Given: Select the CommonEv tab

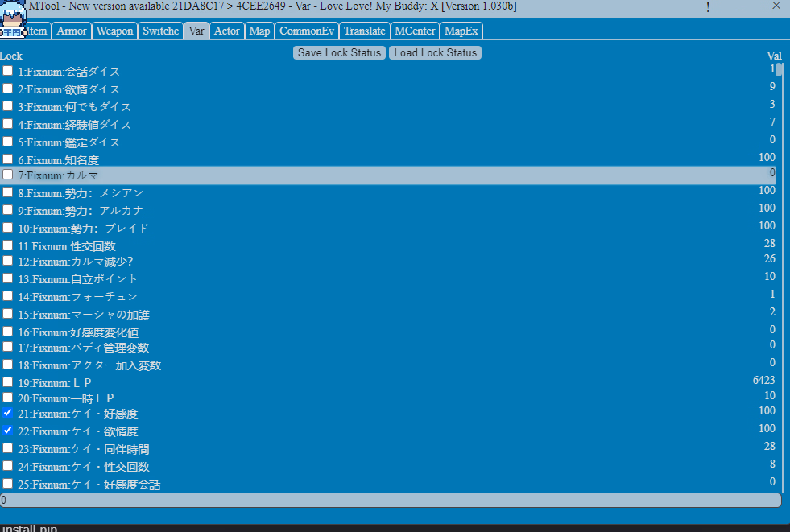Looking at the screenshot, I should (x=306, y=31).
